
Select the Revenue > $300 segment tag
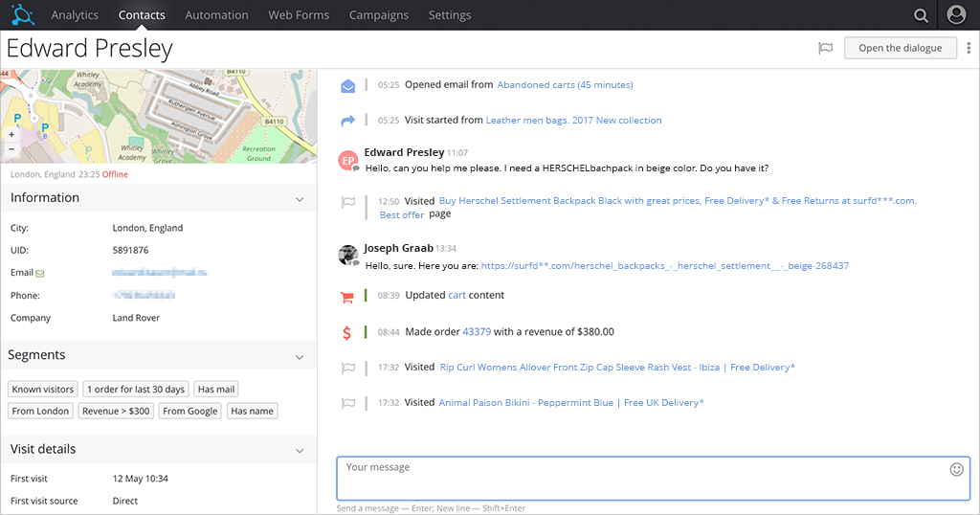(116, 412)
